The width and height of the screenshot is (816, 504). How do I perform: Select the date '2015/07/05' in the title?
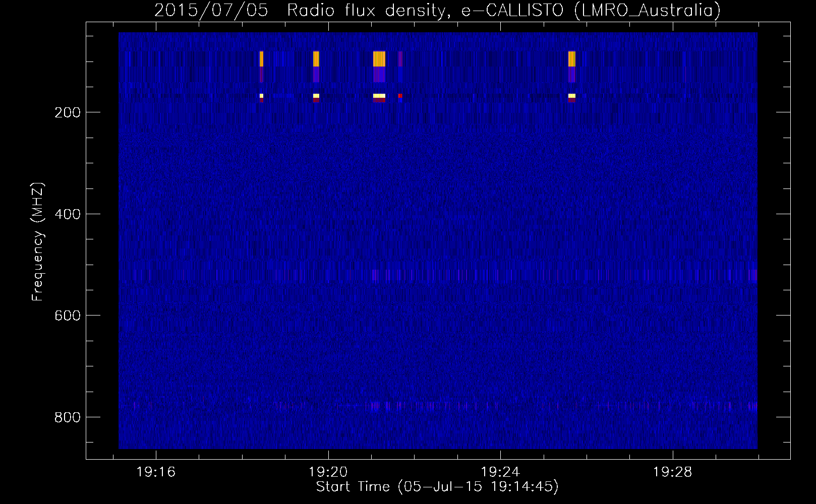coord(211,10)
